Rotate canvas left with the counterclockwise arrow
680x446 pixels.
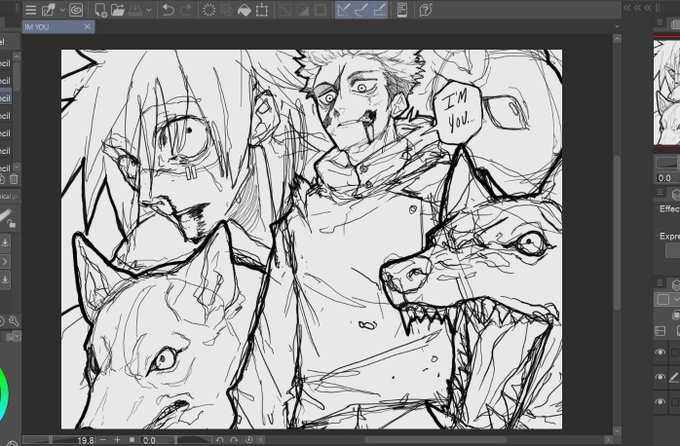(x=220, y=440)
